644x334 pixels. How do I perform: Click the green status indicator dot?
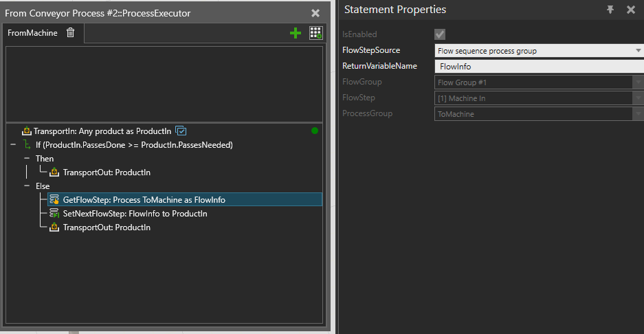click(x=315, y=131)
